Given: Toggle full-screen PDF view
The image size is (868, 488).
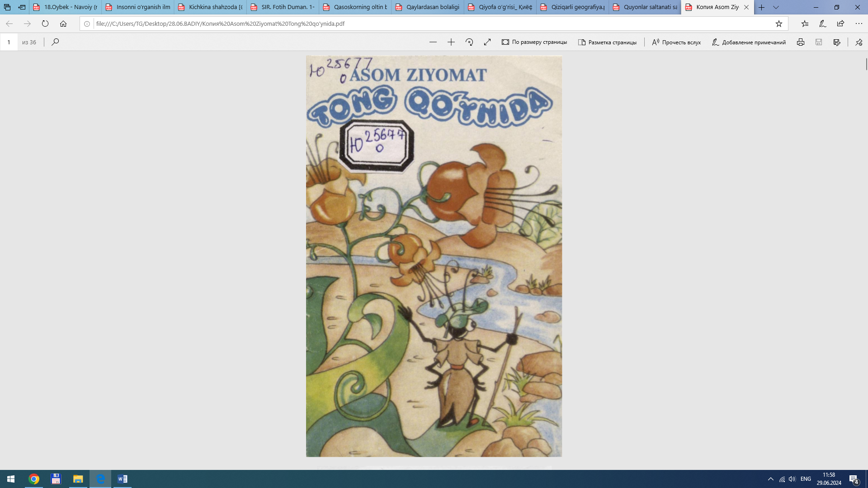Looking at the screenshot, I should pyautogui.click(x=487, y=42).
